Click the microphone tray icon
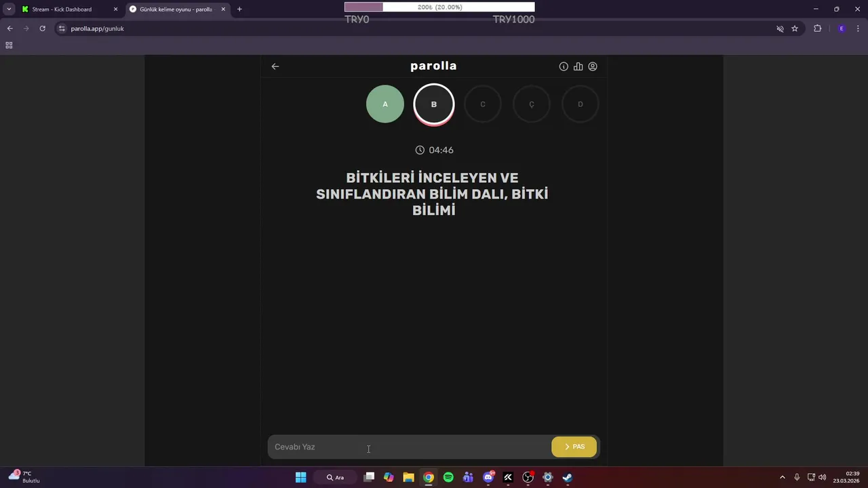 pos(797,477)
